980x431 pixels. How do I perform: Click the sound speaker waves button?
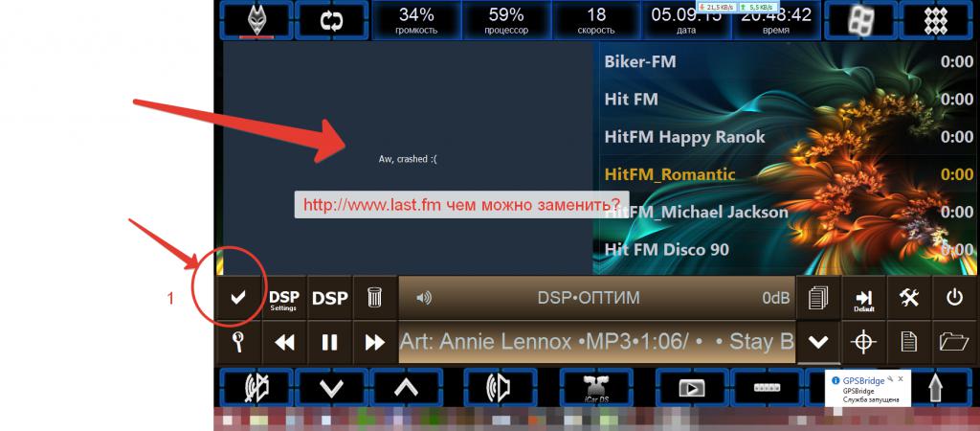tap(500, 388)
